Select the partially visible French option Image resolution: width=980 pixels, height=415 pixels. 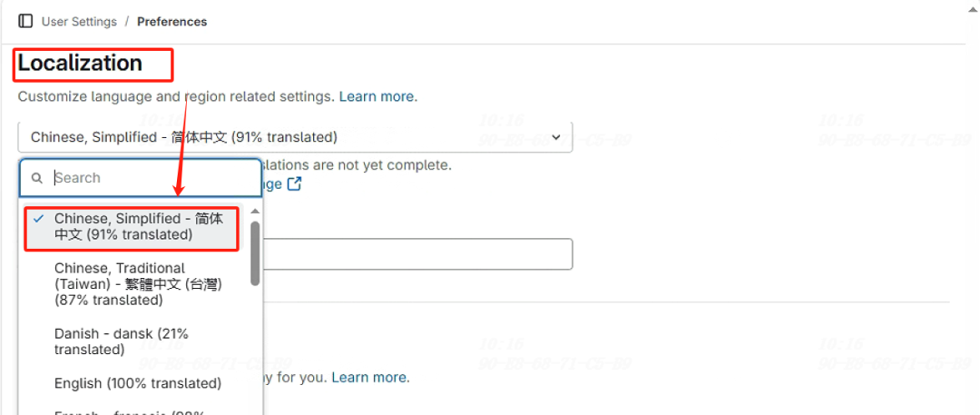tap(127, 410)
